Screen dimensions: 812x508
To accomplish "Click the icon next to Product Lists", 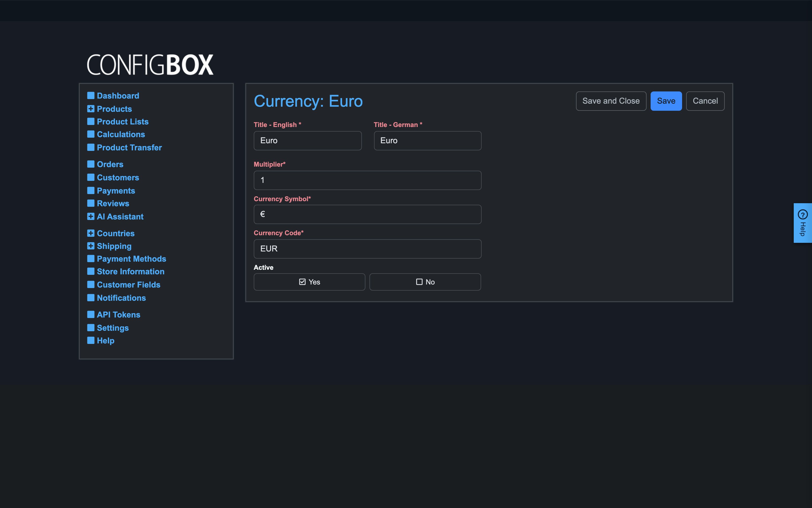I will [x=91, y=122].
